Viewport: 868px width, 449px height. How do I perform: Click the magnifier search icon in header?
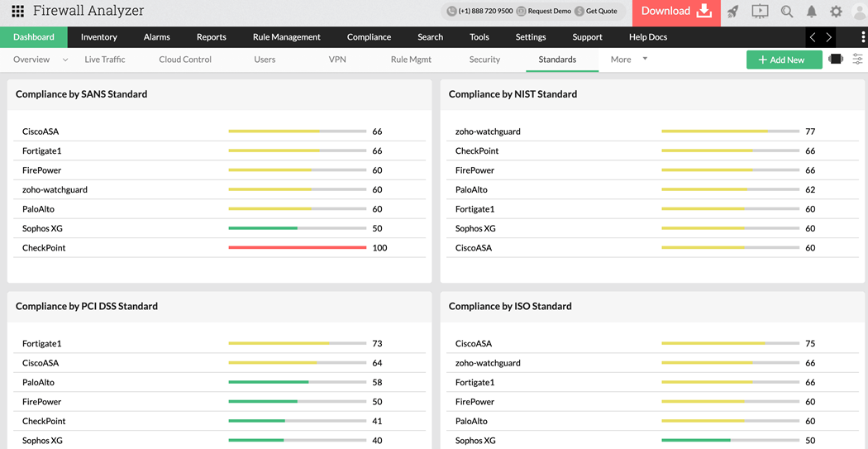787,12
